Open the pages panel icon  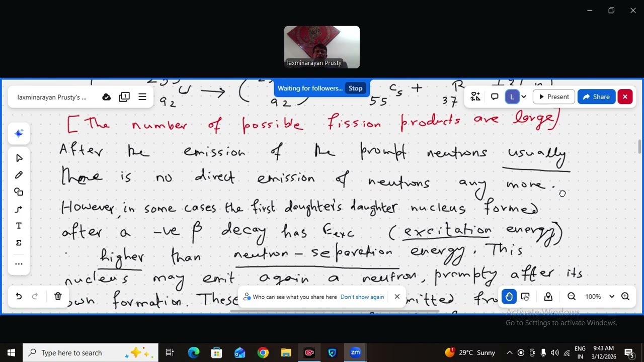click(124, 97)
